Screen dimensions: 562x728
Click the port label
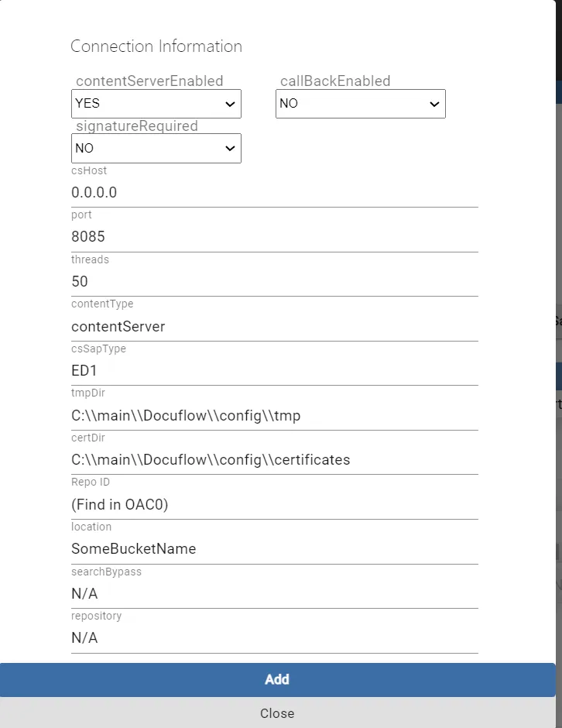click(82, 215)
